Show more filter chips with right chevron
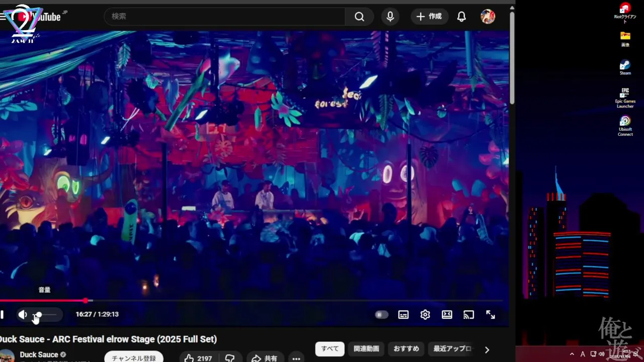Viewport: 644px width, 362px height. [487, 349]
